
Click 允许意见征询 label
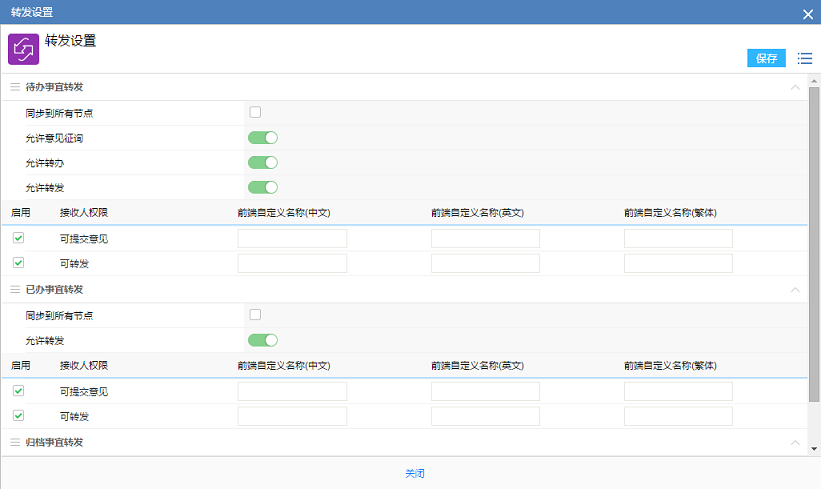pyautogui.click(x=54, y=138)
